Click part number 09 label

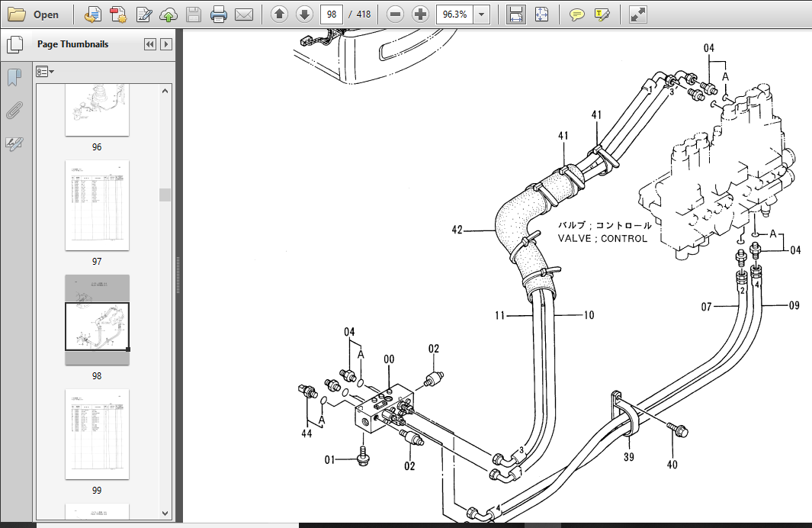click(794, 306)
